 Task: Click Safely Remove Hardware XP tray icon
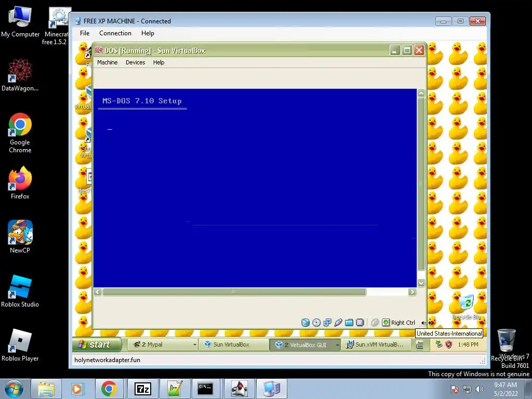tap(439, 344)
